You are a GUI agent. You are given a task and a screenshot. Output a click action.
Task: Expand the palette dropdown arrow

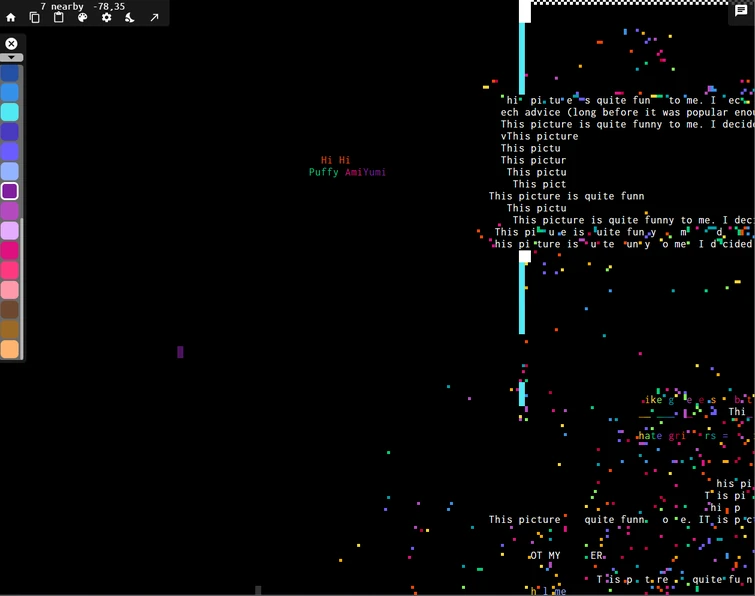pyautogui.click(x=12, y=57)
